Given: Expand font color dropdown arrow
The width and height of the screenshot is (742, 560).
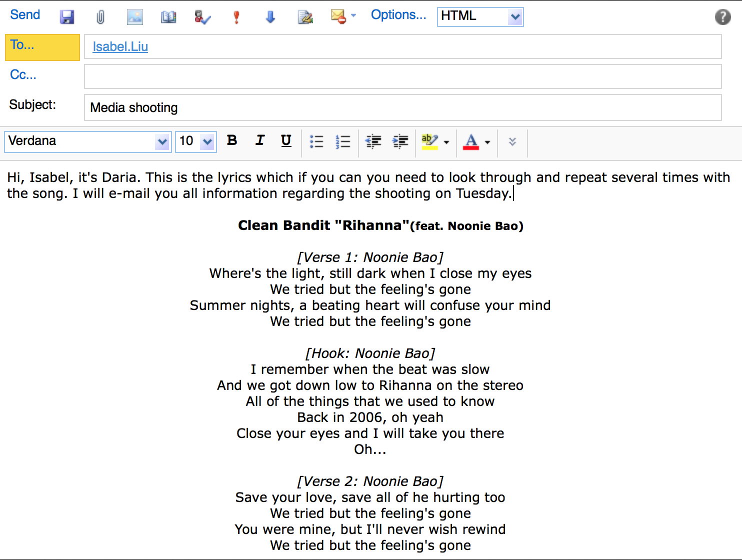Looking at the screenshot, I should [x=487, y=142].
